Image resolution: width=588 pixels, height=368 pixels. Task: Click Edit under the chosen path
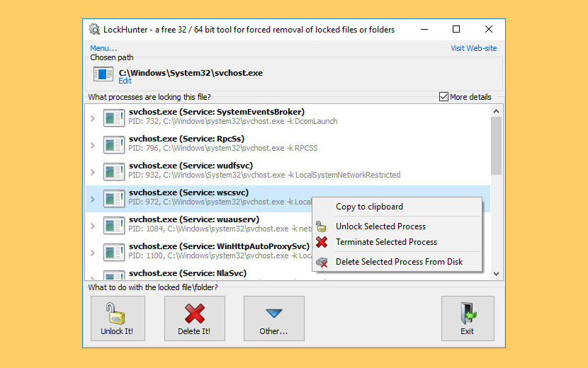pos(125,81)
